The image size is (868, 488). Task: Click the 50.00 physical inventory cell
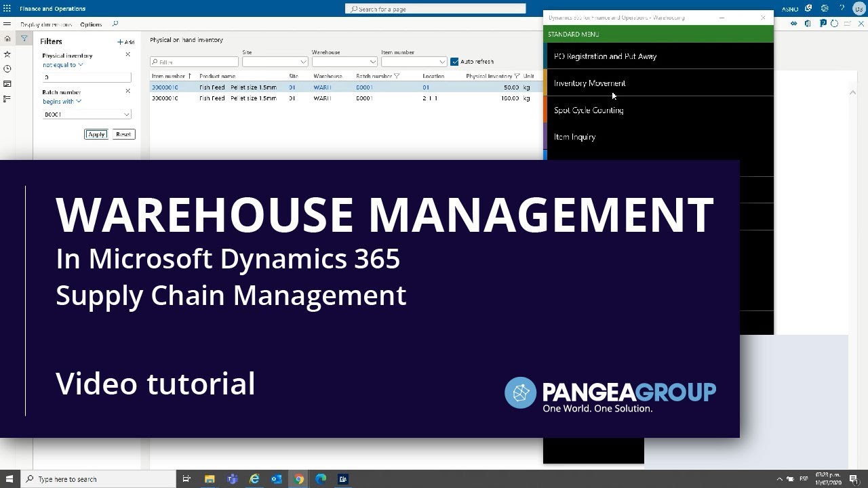[511, 87]
